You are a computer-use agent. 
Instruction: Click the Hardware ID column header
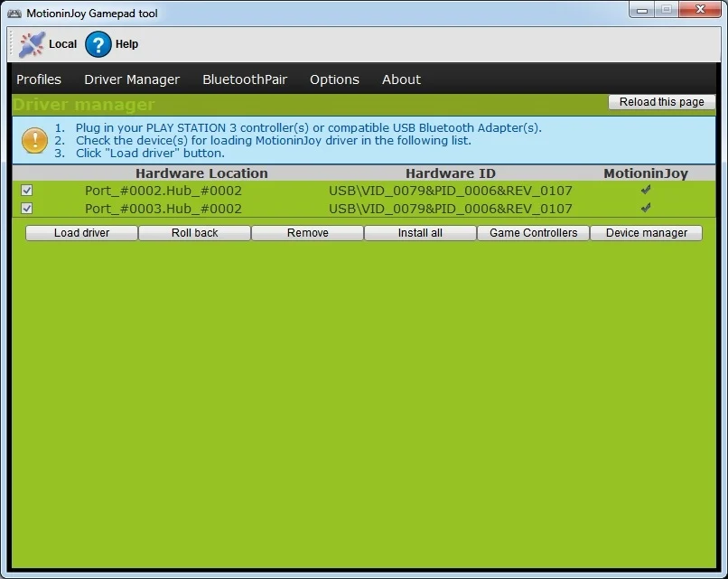click(451, 173)
